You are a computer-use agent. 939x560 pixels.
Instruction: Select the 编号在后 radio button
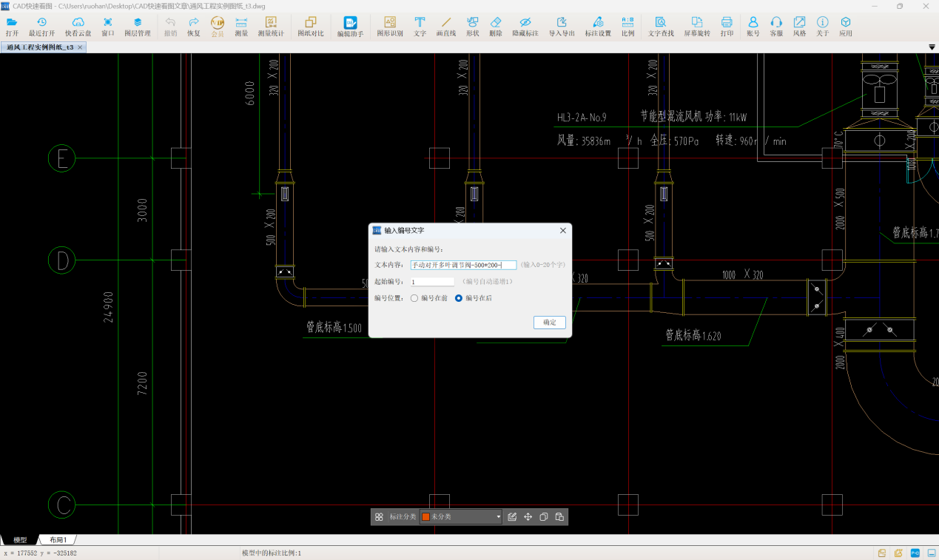click(x=459, y=298)
